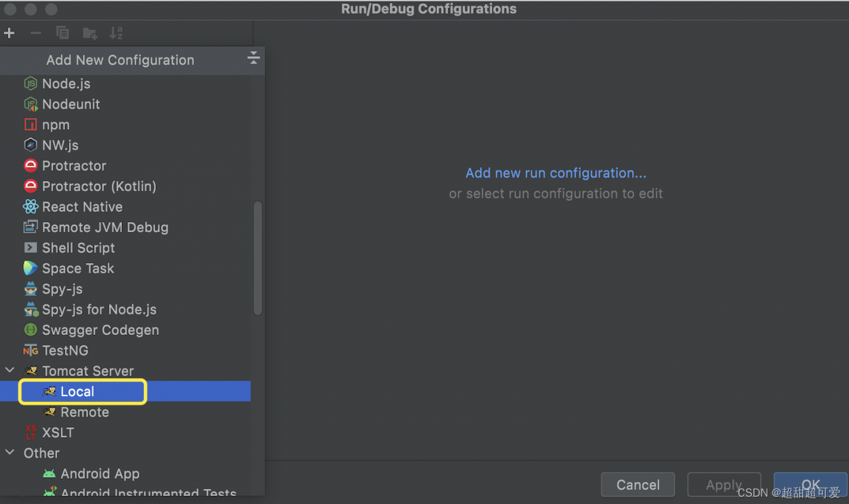The image size is (849, 504).
Task: Click the Swagger Codegen icon
Action: (x=31, y=330)
